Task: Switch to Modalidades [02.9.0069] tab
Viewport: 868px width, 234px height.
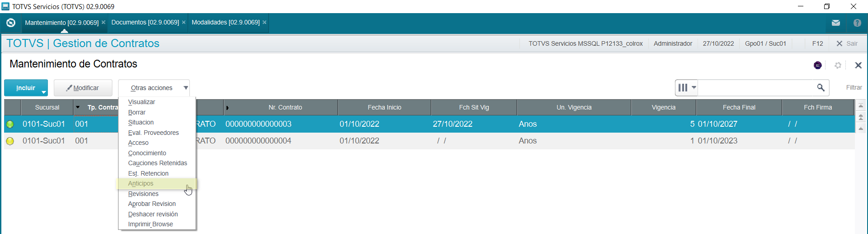Action: [226, 22]
